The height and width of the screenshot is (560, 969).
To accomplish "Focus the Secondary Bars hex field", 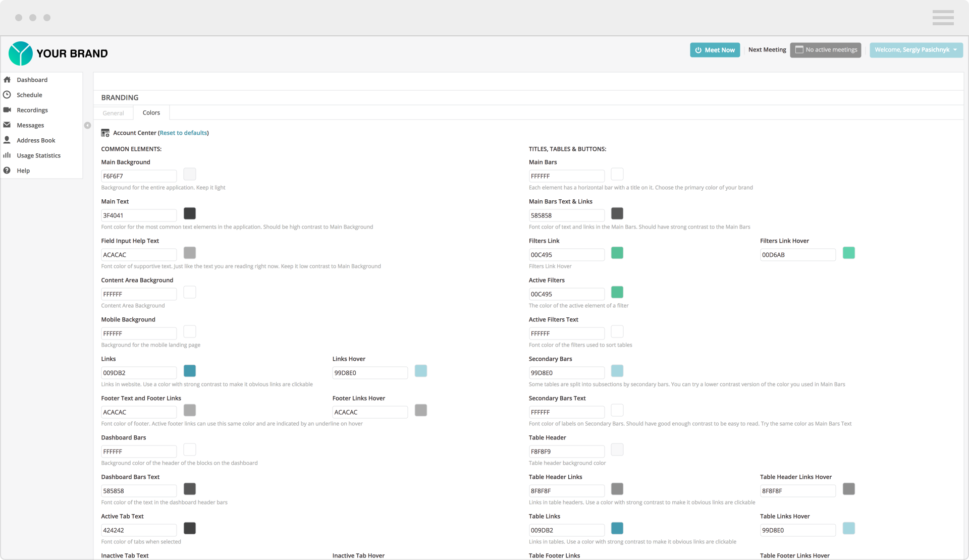I will (x=567, y=373).
